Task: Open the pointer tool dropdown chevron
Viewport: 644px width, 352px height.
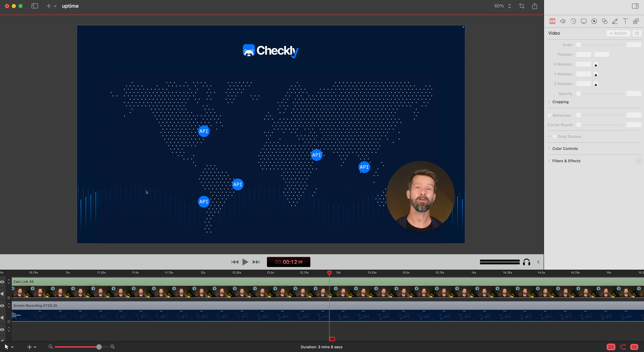Action: [x=12, y=347]
